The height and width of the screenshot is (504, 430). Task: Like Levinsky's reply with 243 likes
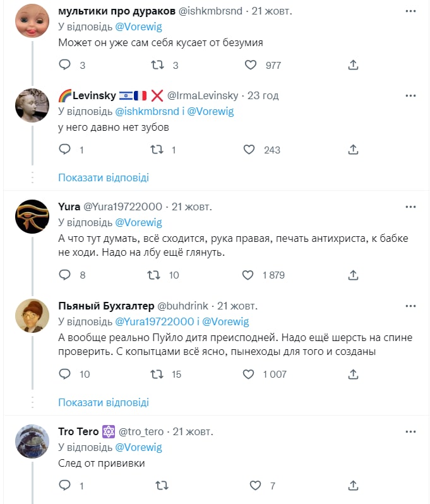point(251,150)
